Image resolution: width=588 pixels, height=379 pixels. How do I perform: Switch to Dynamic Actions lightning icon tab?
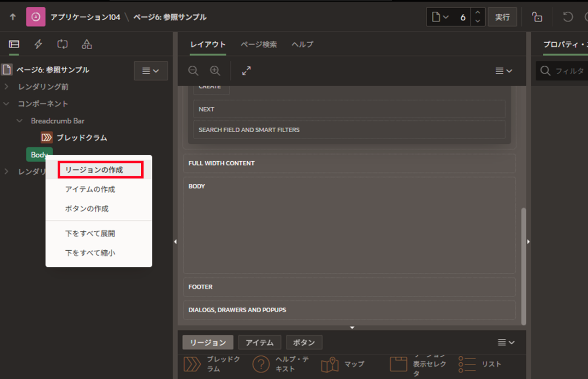[38, 45]
